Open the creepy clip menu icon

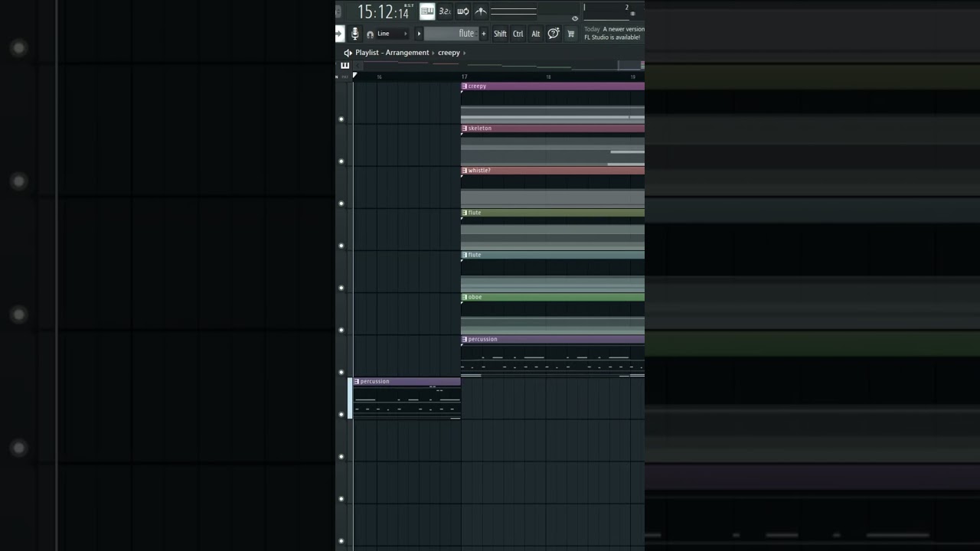click(465, 86)
